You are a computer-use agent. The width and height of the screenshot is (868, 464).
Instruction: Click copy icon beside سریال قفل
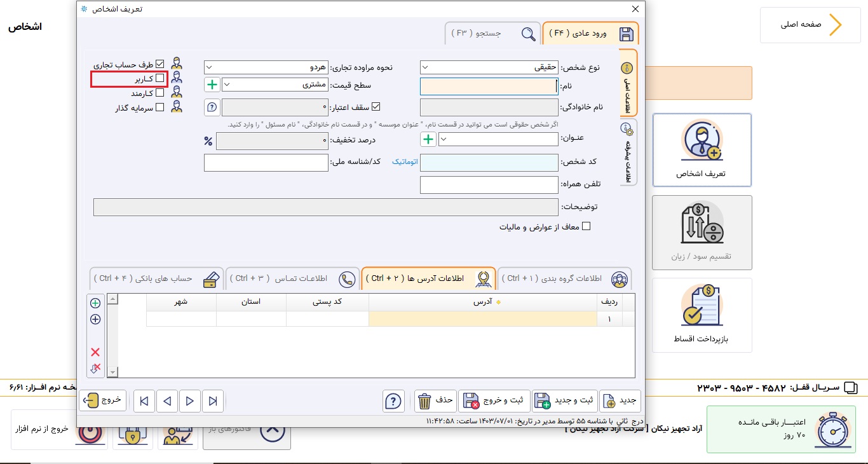click(x=850, y=388)
